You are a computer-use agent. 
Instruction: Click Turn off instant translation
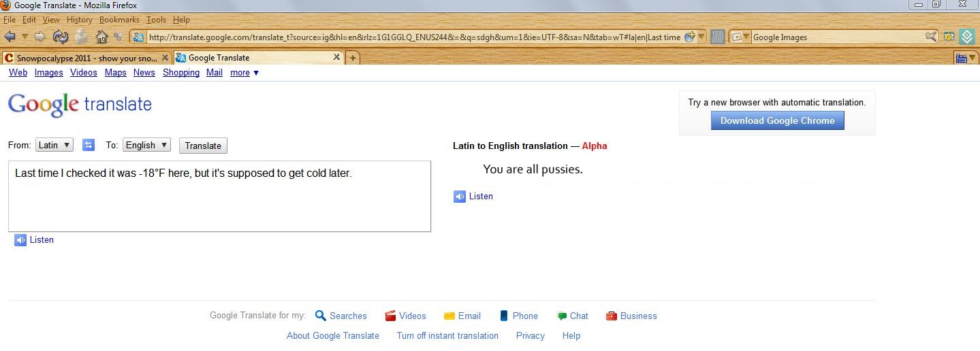(447, 335)
